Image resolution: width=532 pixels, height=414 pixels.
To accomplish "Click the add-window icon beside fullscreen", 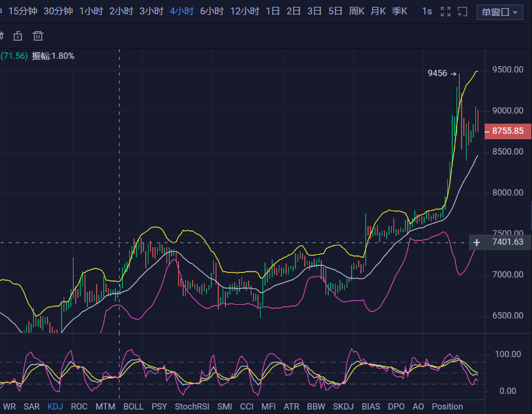I will pos(462,11).
